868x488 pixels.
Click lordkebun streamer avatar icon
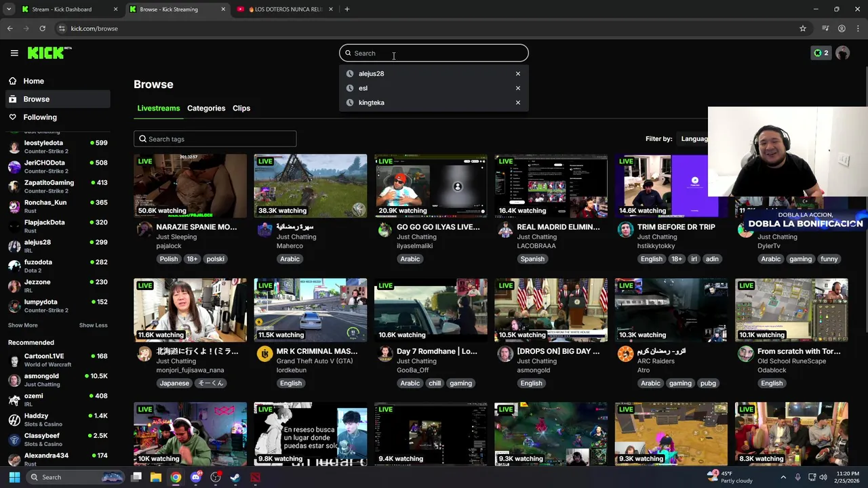tap(265, 354)
